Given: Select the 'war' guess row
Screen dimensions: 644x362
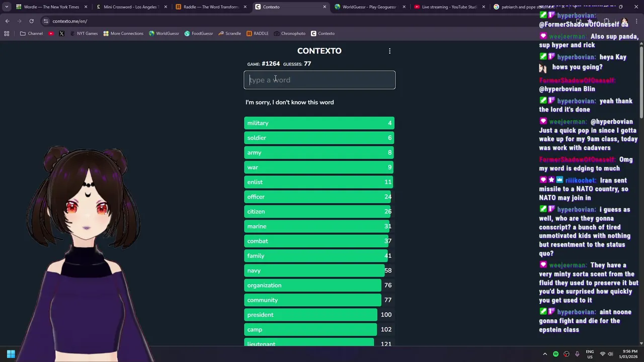Looking at the screenshot, I should point(319,167).
